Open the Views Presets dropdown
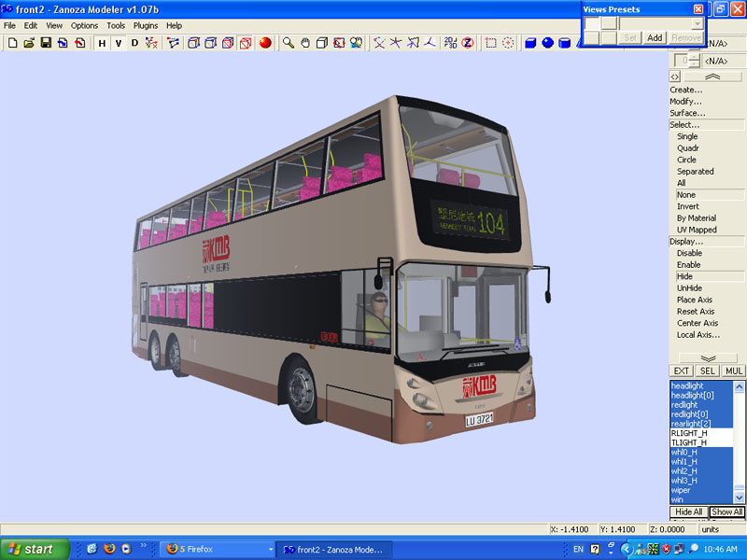 [x=698, y=22]
